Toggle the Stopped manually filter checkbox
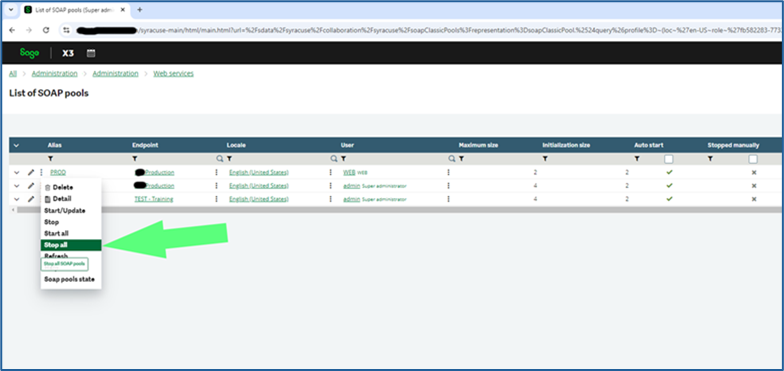The image size is (784, 371). click(x=753, y=159)
